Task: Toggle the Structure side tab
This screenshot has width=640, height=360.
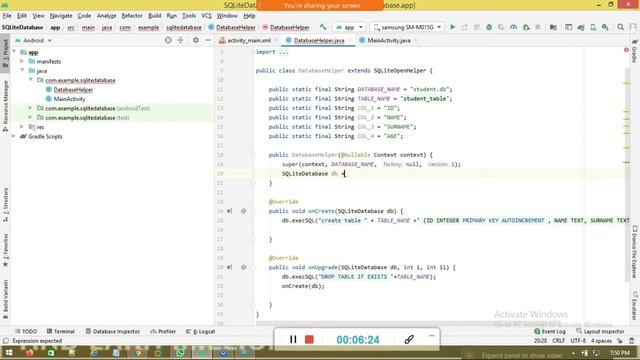Action: [x=5, y=204]
